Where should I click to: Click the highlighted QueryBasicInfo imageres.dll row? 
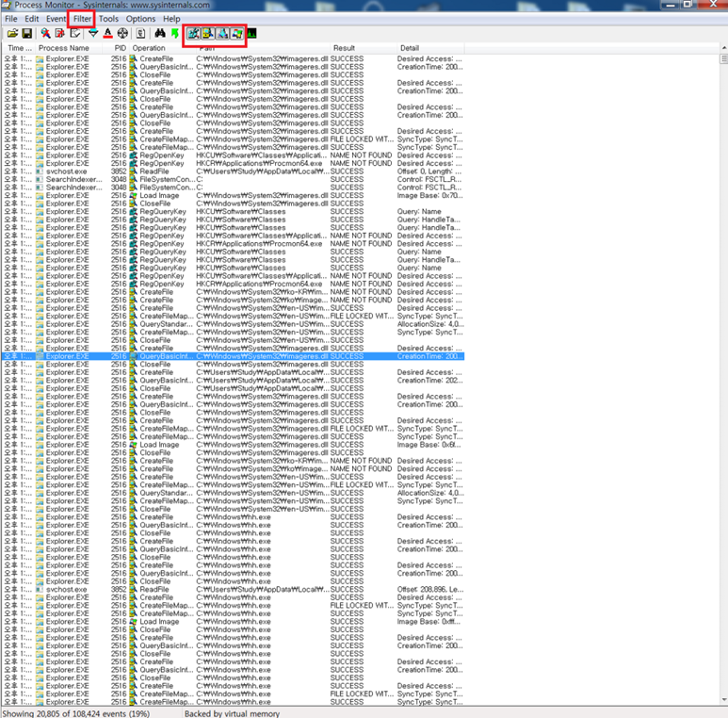pyautogui.click(x=234, y=356)
